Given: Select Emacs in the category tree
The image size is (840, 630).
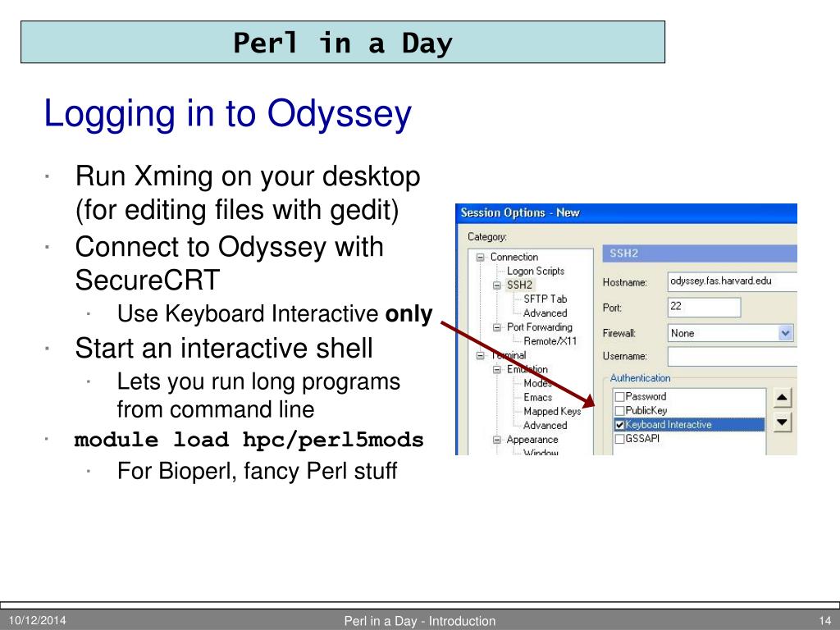Looking at the screenshot, I should (537, 398).
